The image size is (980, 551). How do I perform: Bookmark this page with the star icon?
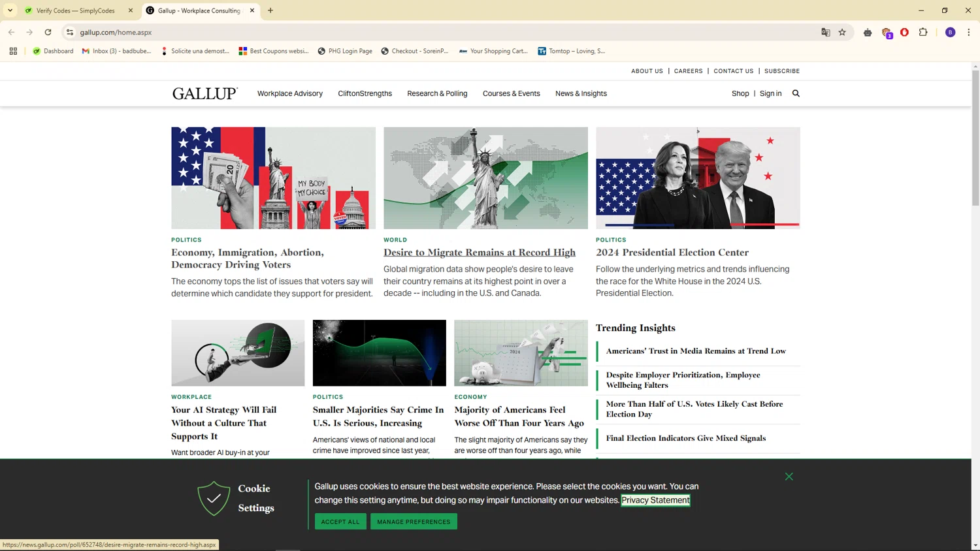click(x=842, y=32)
